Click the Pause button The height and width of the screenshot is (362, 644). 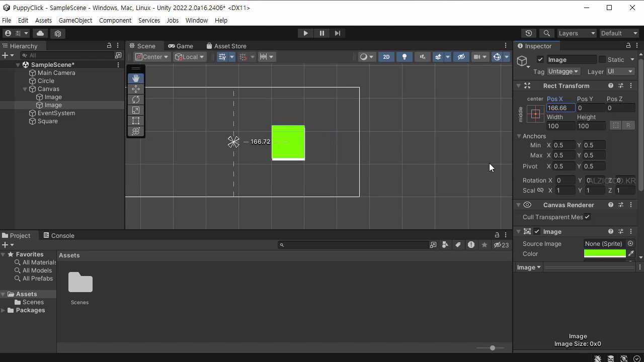coord(321,33)
